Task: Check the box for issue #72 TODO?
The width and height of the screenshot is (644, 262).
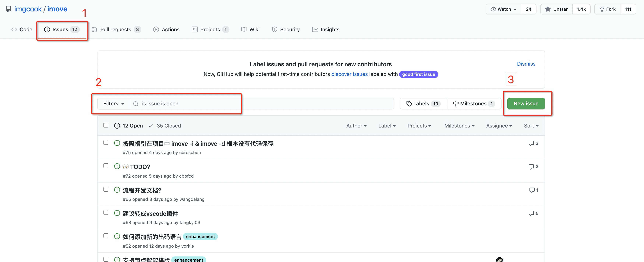Action: point(106,166)
